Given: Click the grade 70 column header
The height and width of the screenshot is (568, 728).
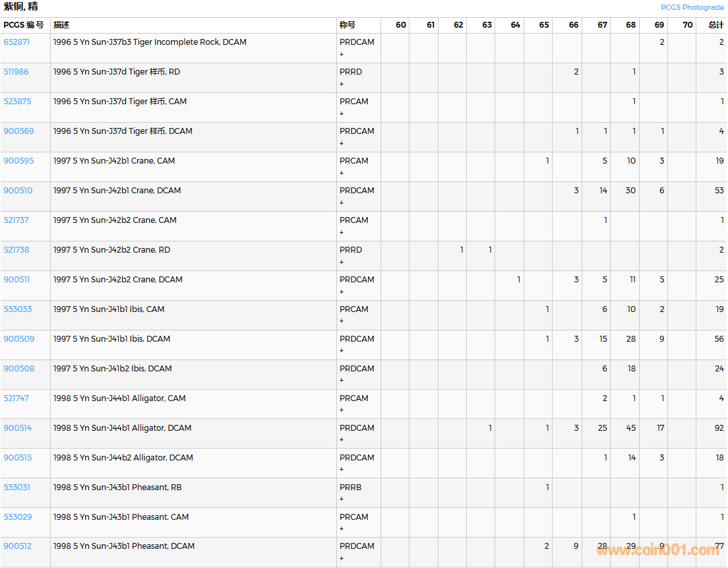Looking at the screenshot, I should (x=688, y=25).
